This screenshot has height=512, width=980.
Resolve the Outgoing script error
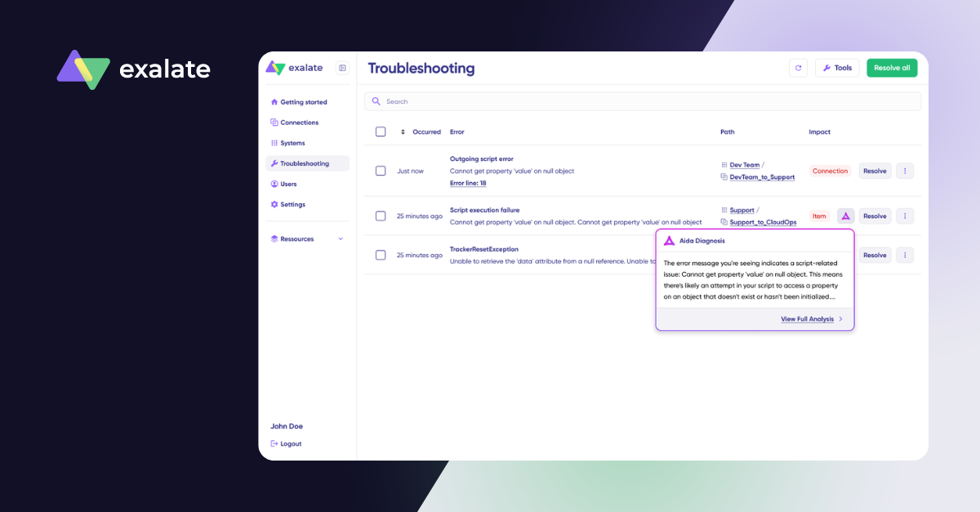click(875, 171)
